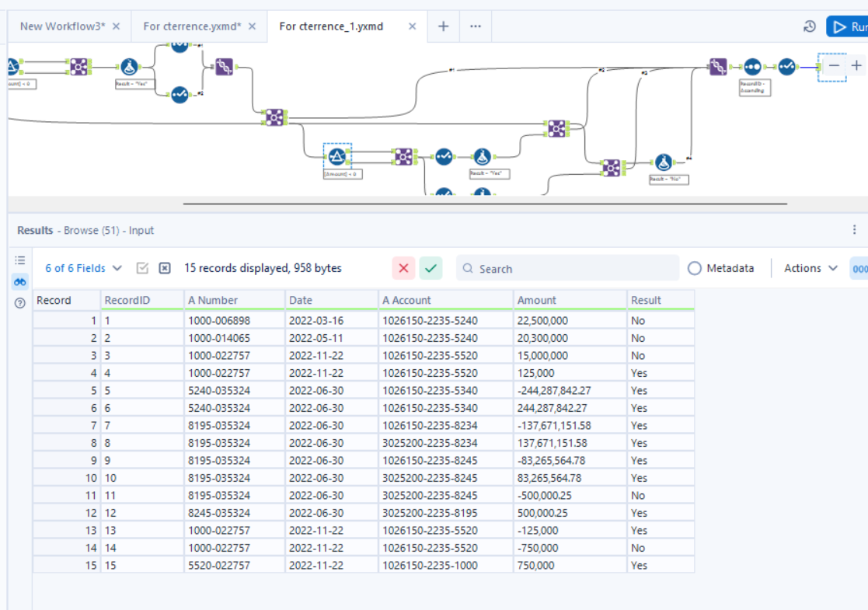Open the ellipsis menu next to the workflow tabs
Viewport: 868px width, 610px height.
pyautogui.click(x=476, y=26)
